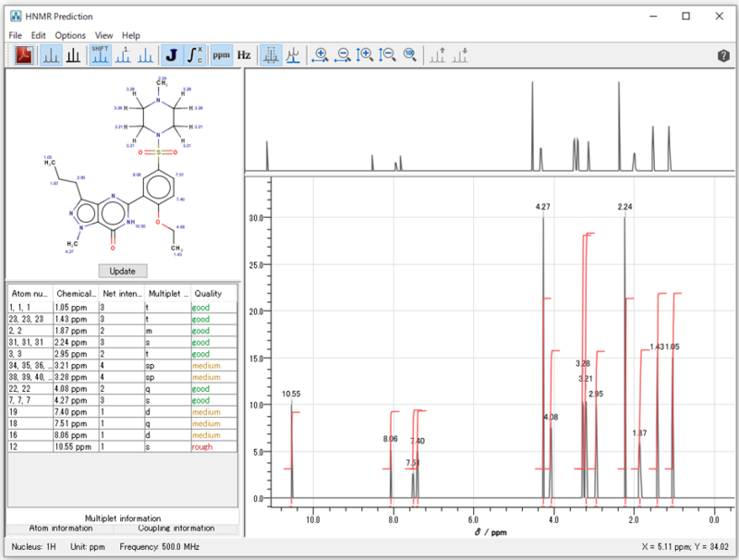Click the Atom number column header
Image resolution: width=739 pixels, height=560 pixels.
[30, 293]
